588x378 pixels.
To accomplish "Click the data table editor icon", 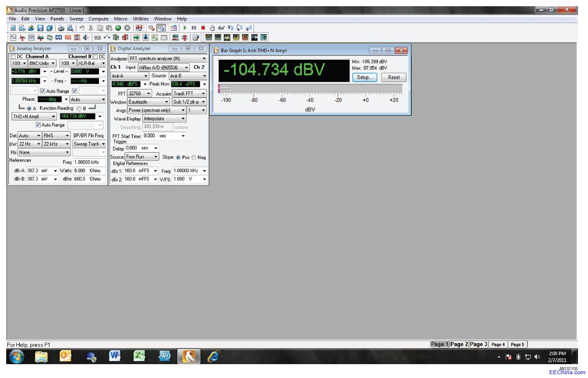I will 164,37.
